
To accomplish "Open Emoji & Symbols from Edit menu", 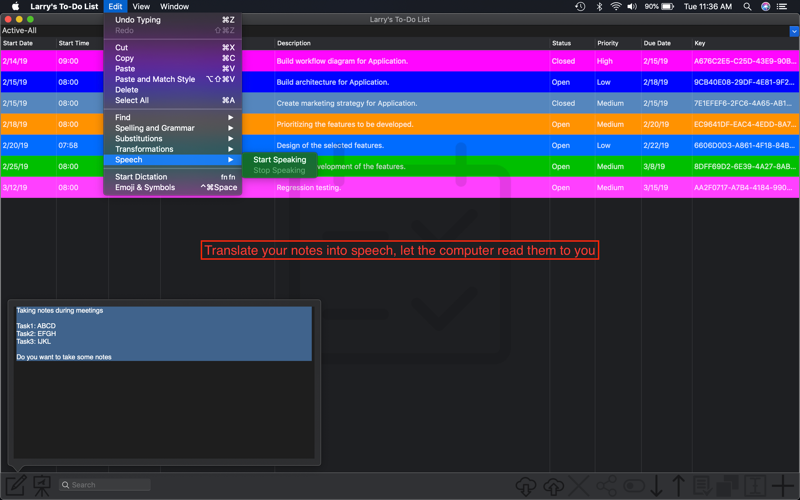I will pyautogui.click(x=172, y=187).
